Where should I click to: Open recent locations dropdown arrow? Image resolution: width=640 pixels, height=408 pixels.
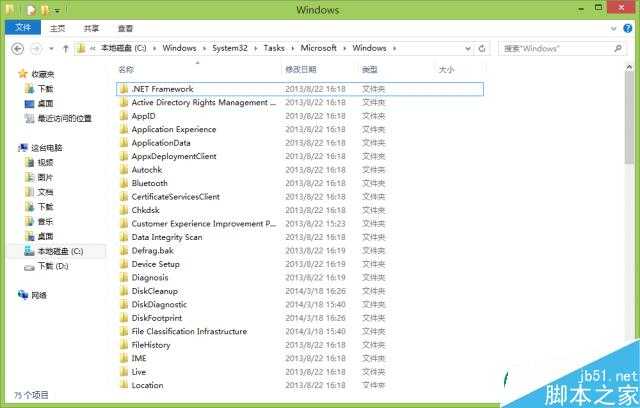tap(51, 49)
